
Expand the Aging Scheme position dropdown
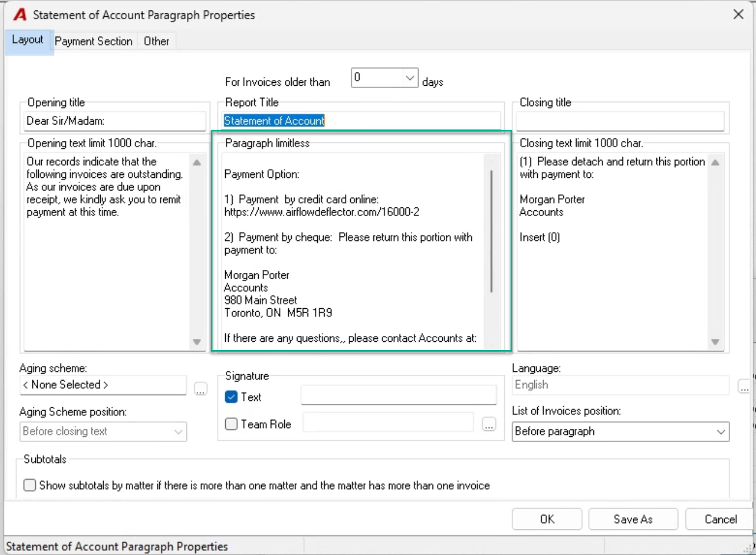pyautogui.click(x=178, y=432)
